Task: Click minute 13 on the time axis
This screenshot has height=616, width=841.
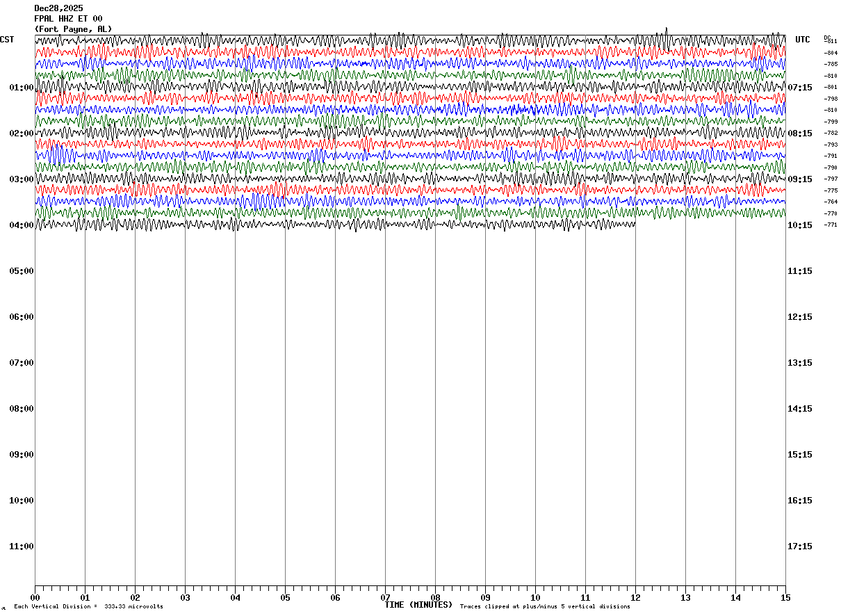Action: tap(685, 597)
